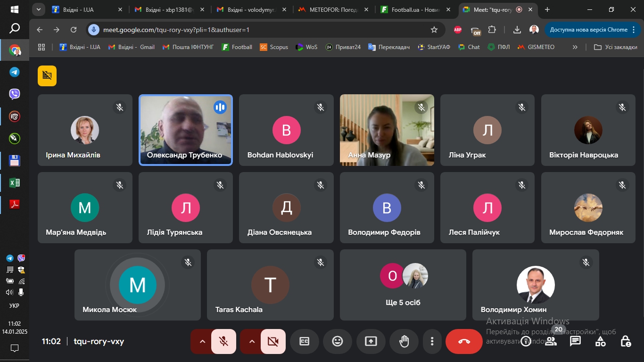Expand the audio settings arrow beside microphone
The image size is (644, 362).
203,341
